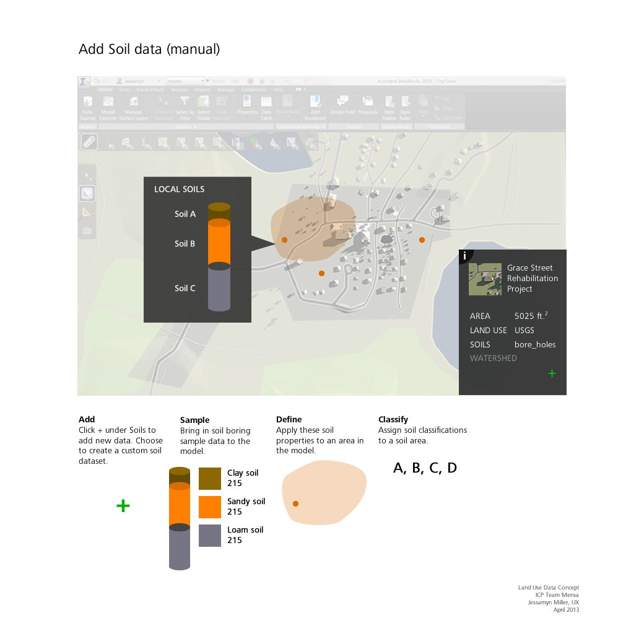Screen dimensions: 644x644
Task: Open the Data Table
Action: 266,108
